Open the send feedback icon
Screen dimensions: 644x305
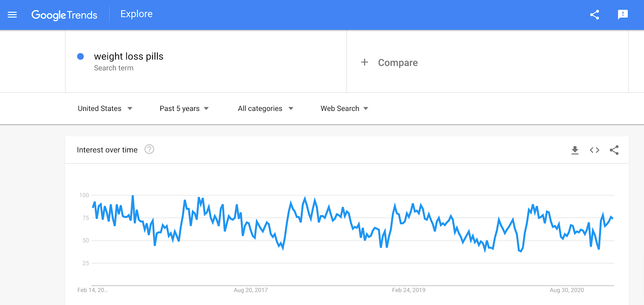[x=623, y=14]
